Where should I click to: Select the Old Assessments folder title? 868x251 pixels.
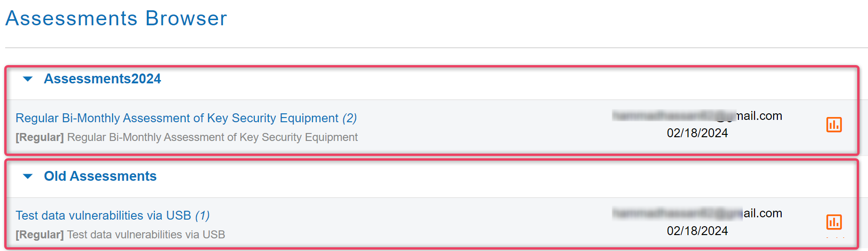coord(100,176)
